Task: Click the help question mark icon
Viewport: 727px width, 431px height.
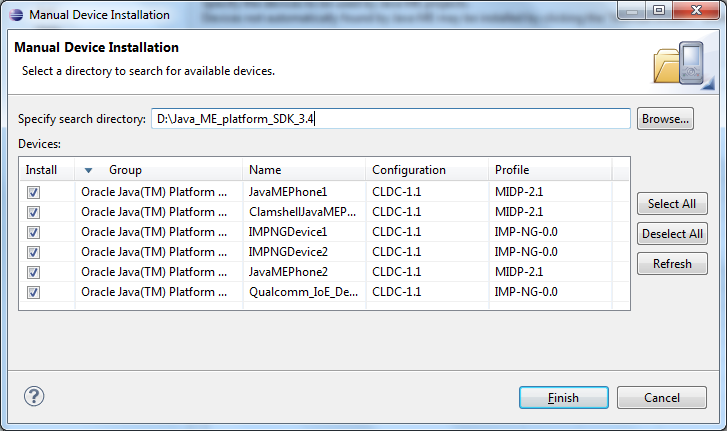Action: (34, 396)
